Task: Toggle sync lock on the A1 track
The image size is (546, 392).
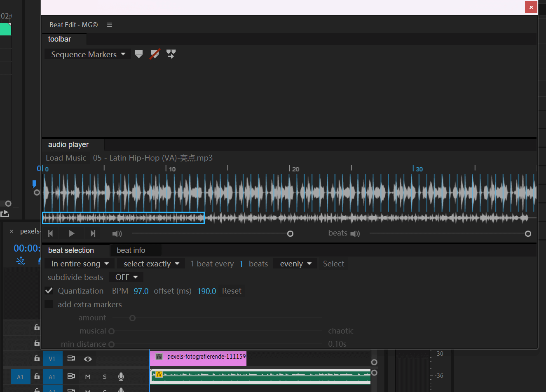Action: tap(71, 376)
